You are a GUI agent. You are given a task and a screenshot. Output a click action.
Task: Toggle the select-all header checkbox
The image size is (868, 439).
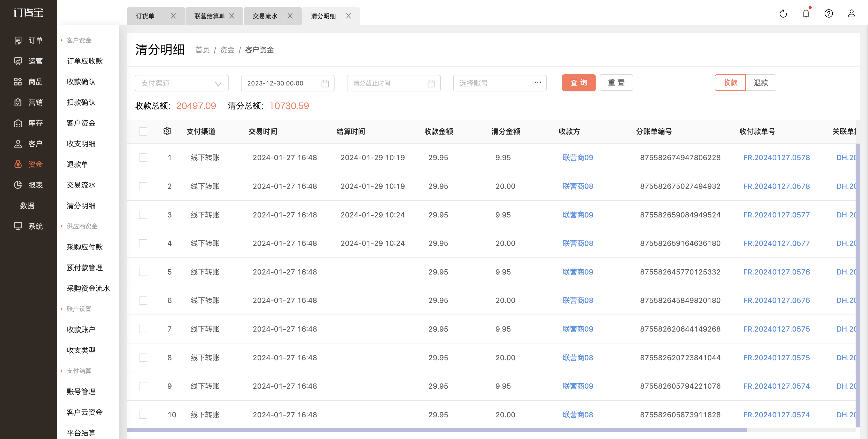pos(143,131)
